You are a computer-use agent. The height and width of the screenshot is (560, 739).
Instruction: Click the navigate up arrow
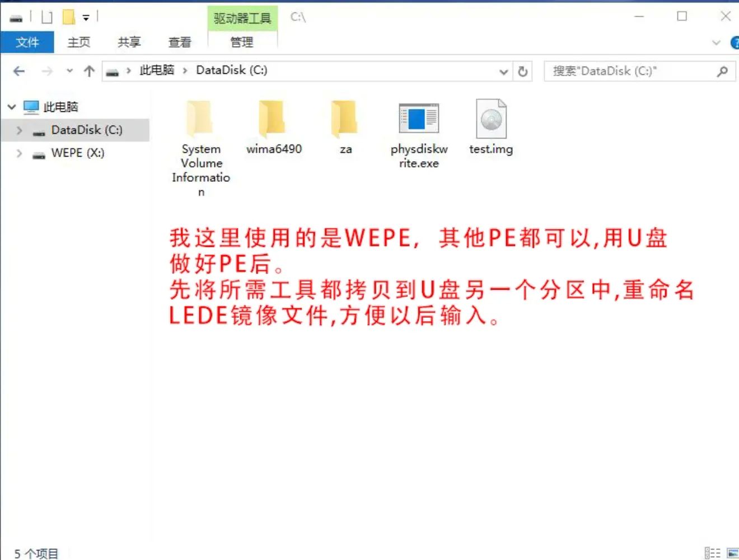(90, 70)
